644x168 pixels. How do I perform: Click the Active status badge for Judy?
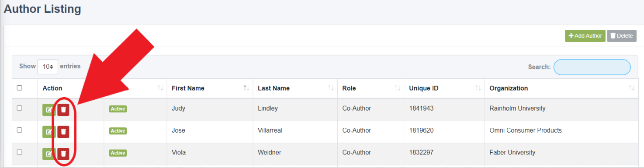(x=118, y=109)
